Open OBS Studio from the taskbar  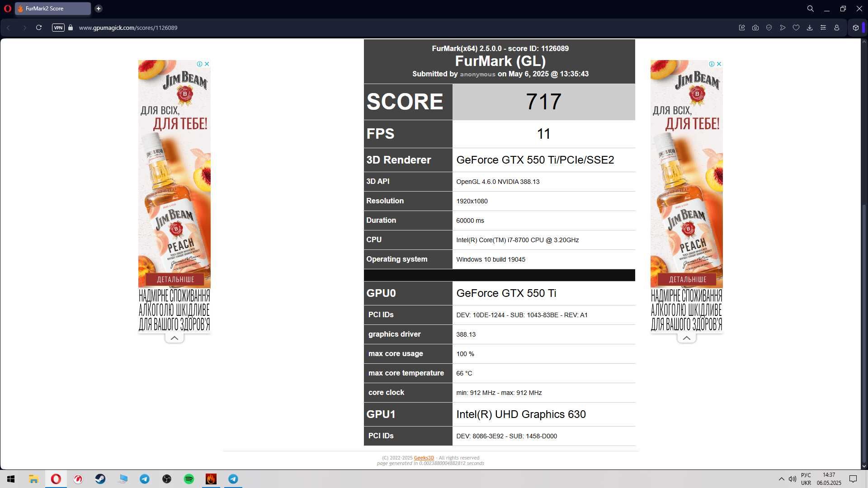click(167, 479)
